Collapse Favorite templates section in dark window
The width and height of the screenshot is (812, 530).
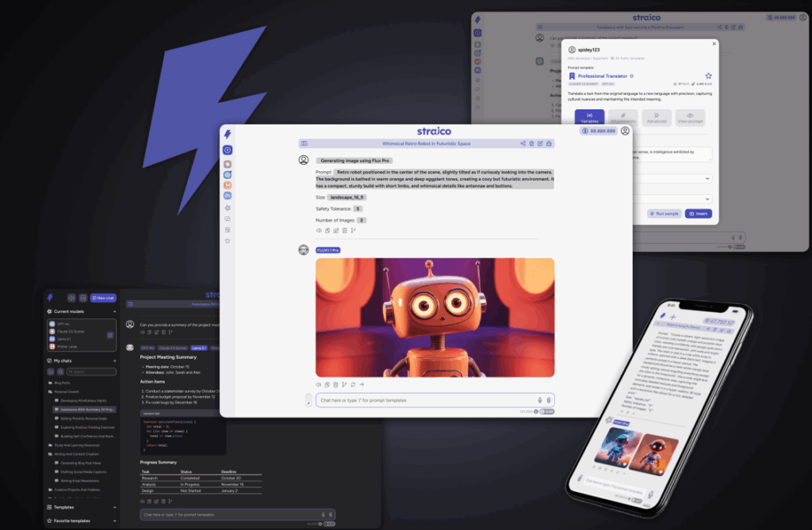114,520
